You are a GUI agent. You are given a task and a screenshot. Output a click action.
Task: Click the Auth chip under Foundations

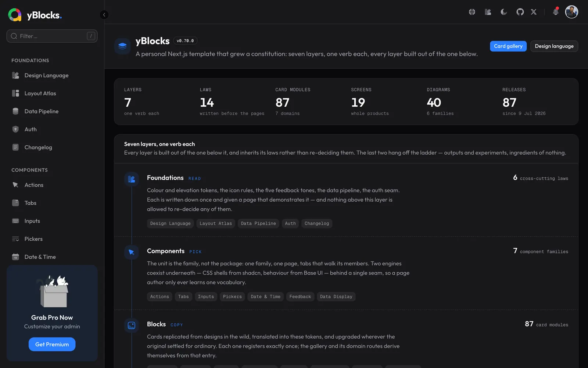point(290,223)
